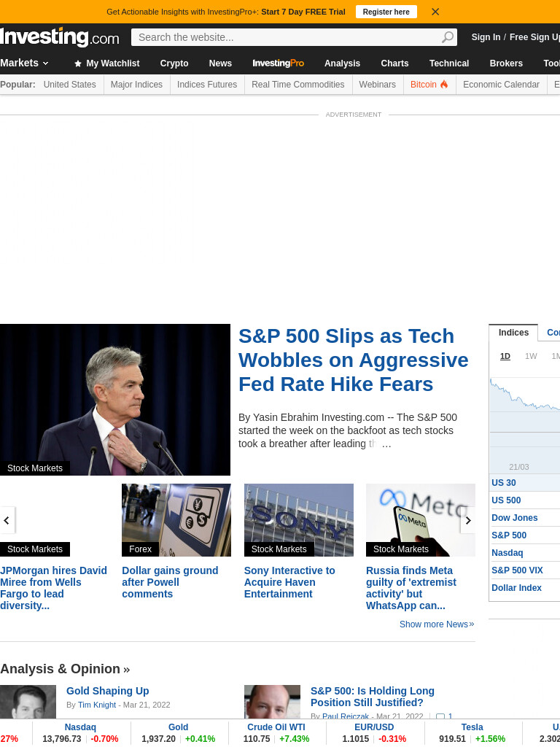Click the Forex tag on Dollar article
560x747 pixels.
pyautogui.click(x=140, y=549)
